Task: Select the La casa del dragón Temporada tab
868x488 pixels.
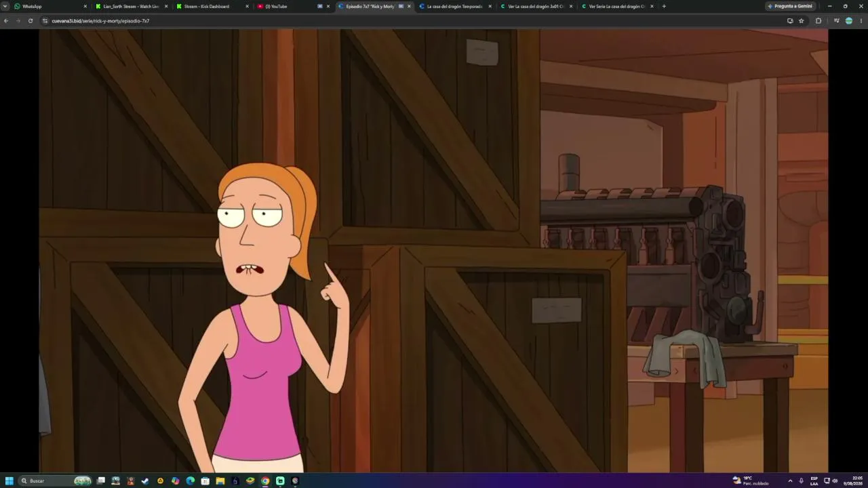Action: pos(455,6)
